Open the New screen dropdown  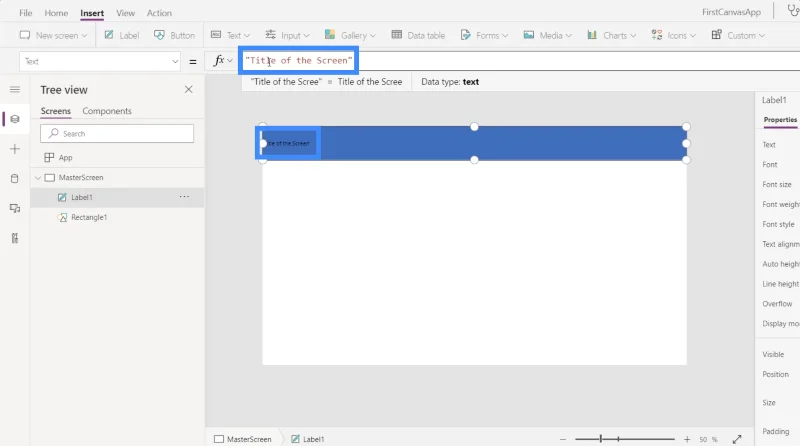(53, 35)
